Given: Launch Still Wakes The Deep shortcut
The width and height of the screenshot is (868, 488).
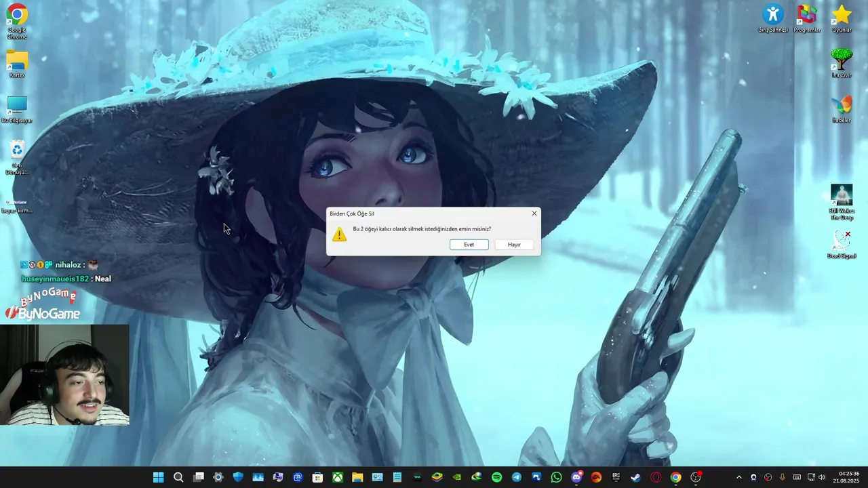Looking at the screenshot, I should pos(842,202).
